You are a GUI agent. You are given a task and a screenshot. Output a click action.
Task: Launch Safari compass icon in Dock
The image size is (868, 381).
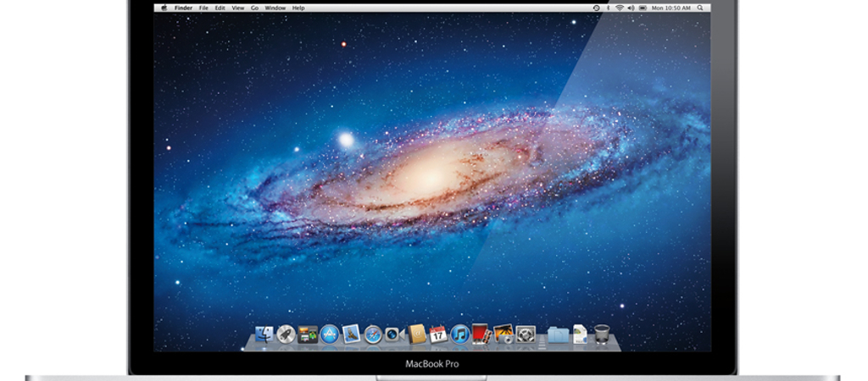[373, 334]
